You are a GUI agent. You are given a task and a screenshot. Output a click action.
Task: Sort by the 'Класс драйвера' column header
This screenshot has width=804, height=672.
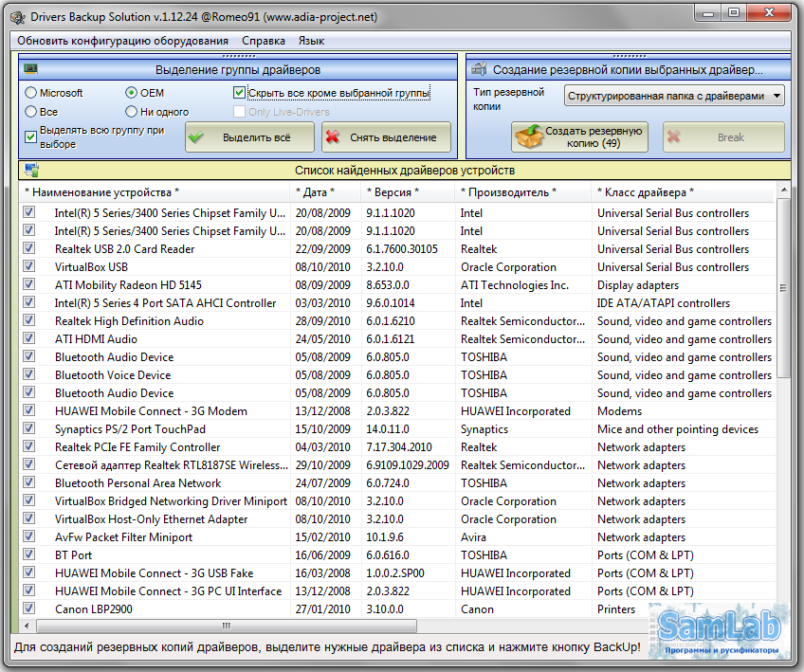click(x=683, y=192)
